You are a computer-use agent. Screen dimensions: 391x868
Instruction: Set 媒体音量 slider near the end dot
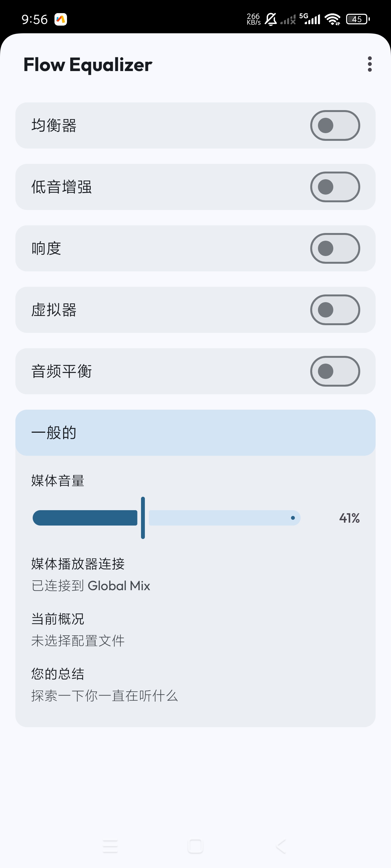tap(293, 518)
